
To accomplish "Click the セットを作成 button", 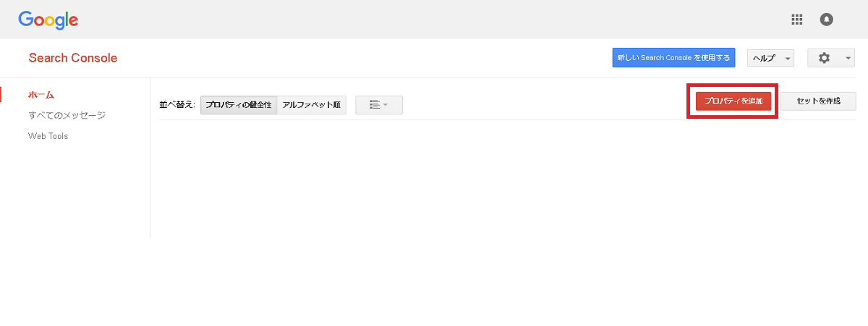I will (818, 101).
